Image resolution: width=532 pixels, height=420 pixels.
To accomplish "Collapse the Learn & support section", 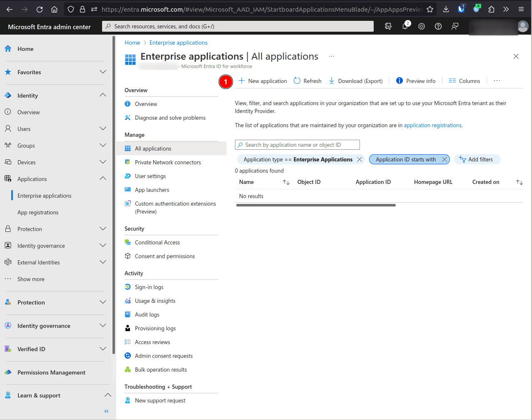I will 107,395.
